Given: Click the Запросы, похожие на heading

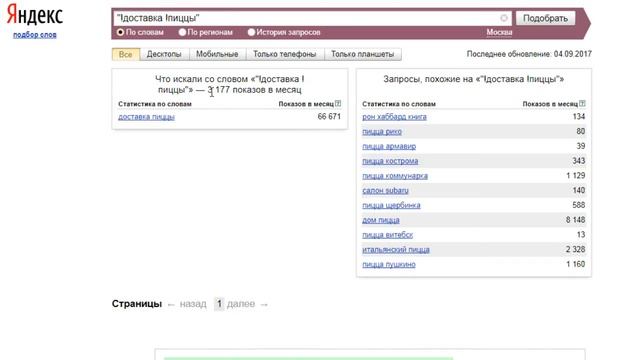Looking at the screenshot, I should pyautogui.click(x=473, y=79).
